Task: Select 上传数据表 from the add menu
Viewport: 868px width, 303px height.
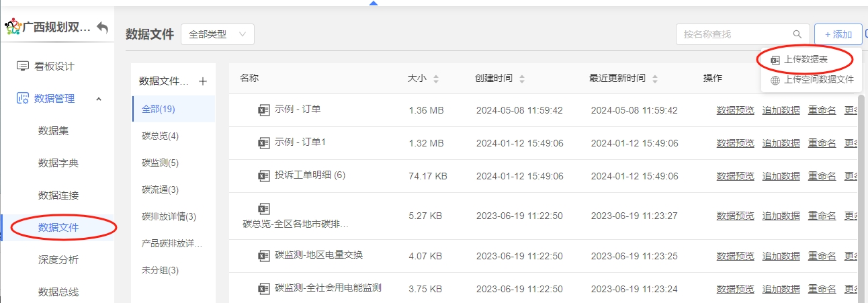Action: (806, 60)
